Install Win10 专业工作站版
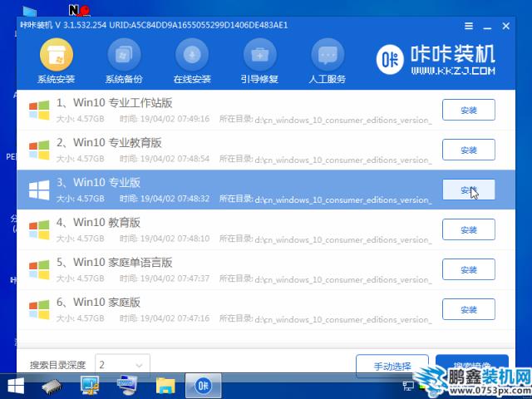This screenshot has height=399, width=532. coord(468,110)
